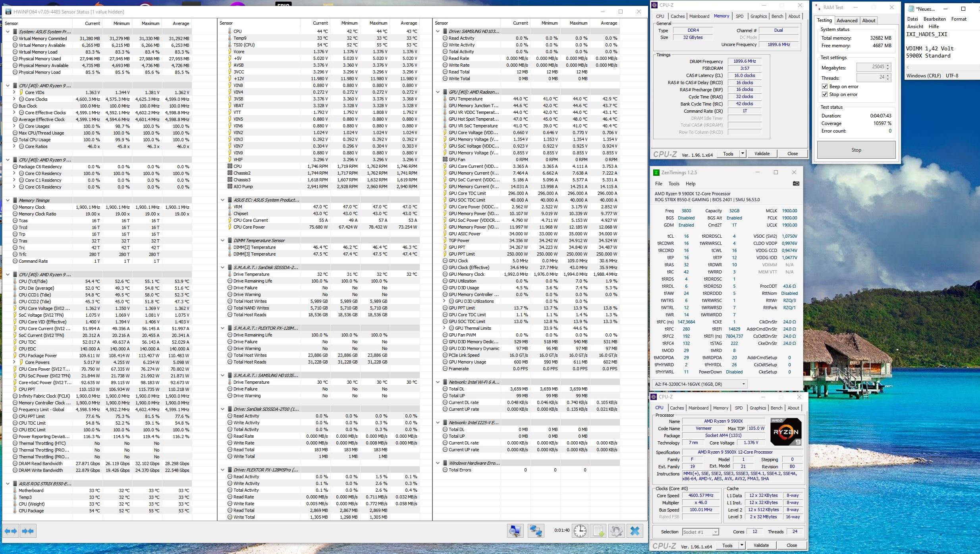
Task: Click HWiNFO64 title bar app icon
Action: 8,12
